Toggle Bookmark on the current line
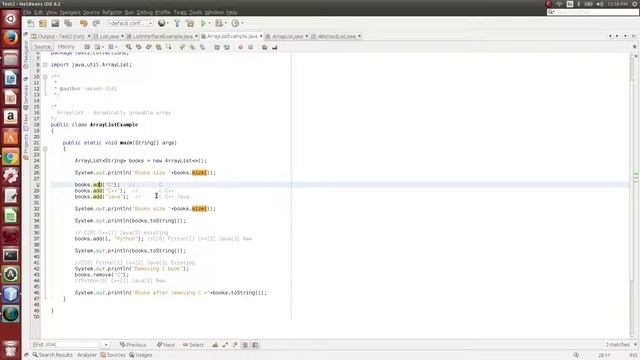The width and height of the screenshot is (640, 360). pyautogui.click(x=202, y=47)
